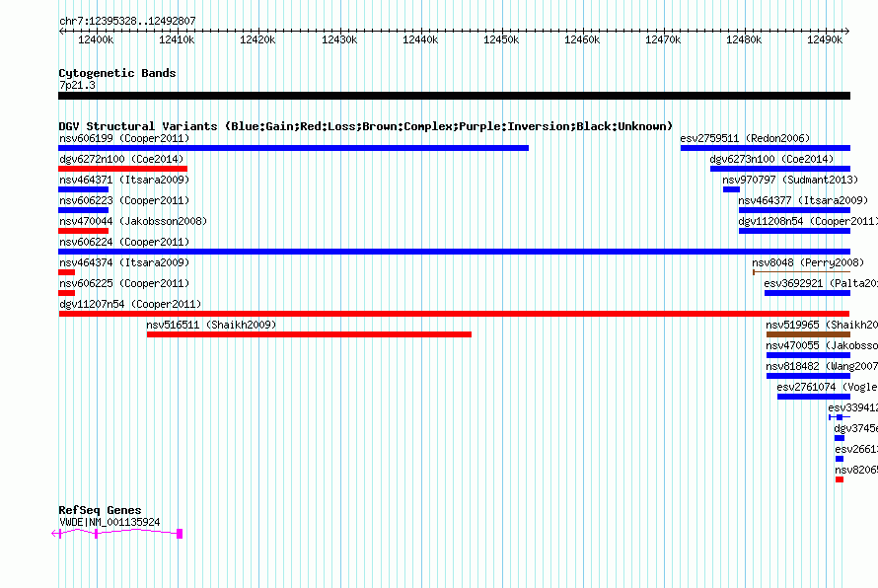The height and width of the screenshot is (588, 878).
Task: Click nsv470044 (Jakobsson2008) label
Action: (133, 221)
